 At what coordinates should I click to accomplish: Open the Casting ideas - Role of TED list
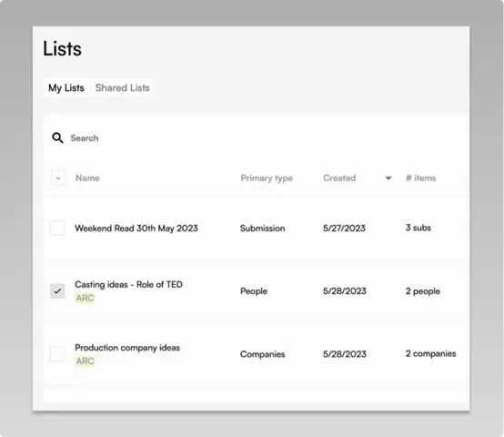point(128,285)
